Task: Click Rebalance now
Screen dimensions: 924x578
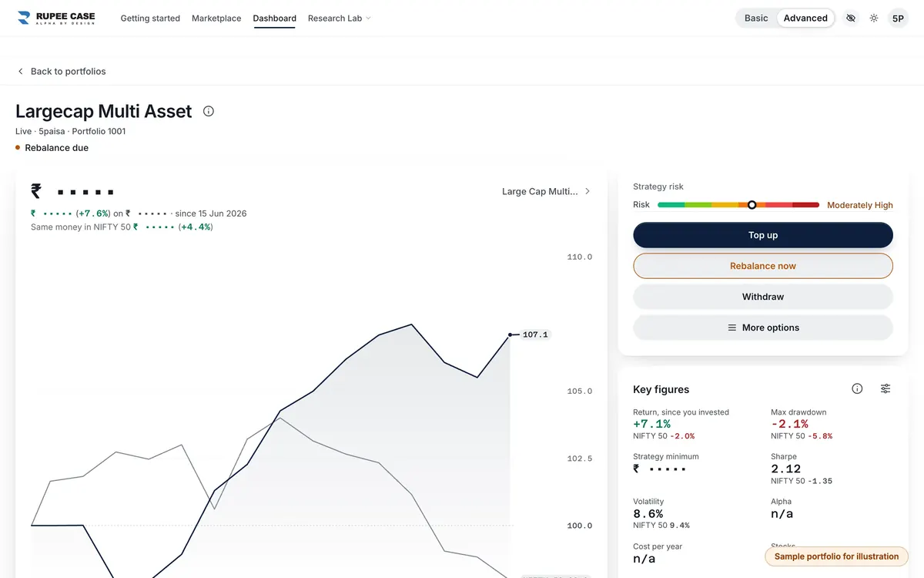Action: [x=763, y=266]
